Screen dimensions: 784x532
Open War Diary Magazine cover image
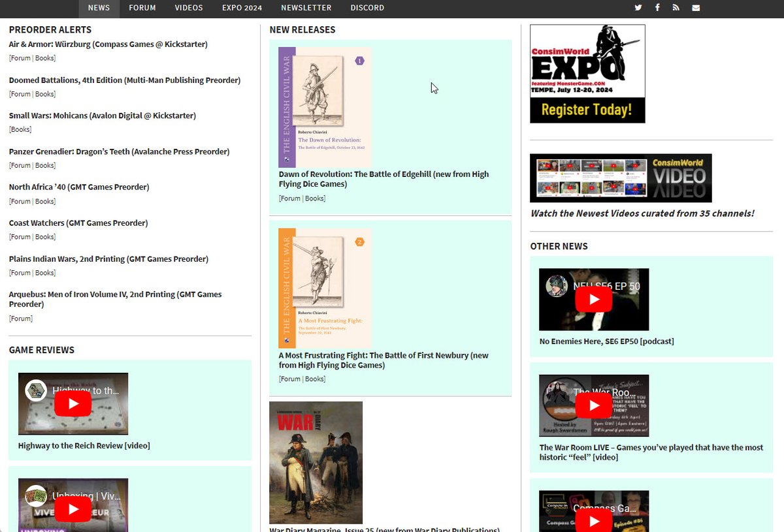click(x=316, y=462)
